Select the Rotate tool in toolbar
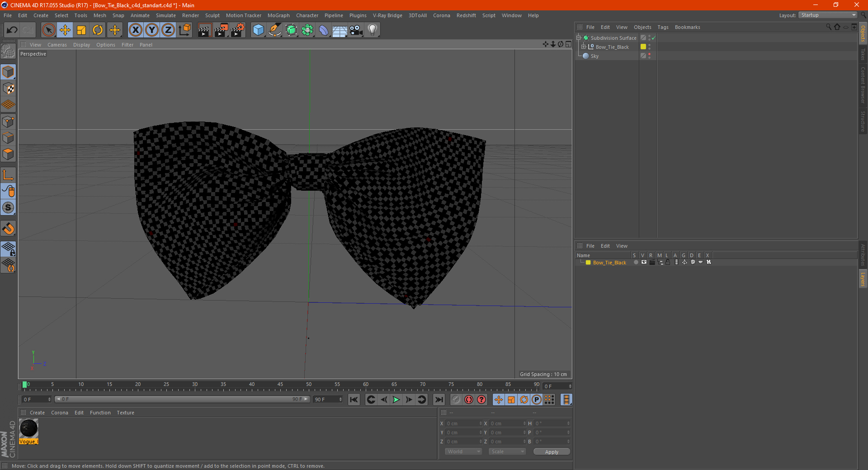This screenshot has width=868, height=470. [x=98, y=30]
